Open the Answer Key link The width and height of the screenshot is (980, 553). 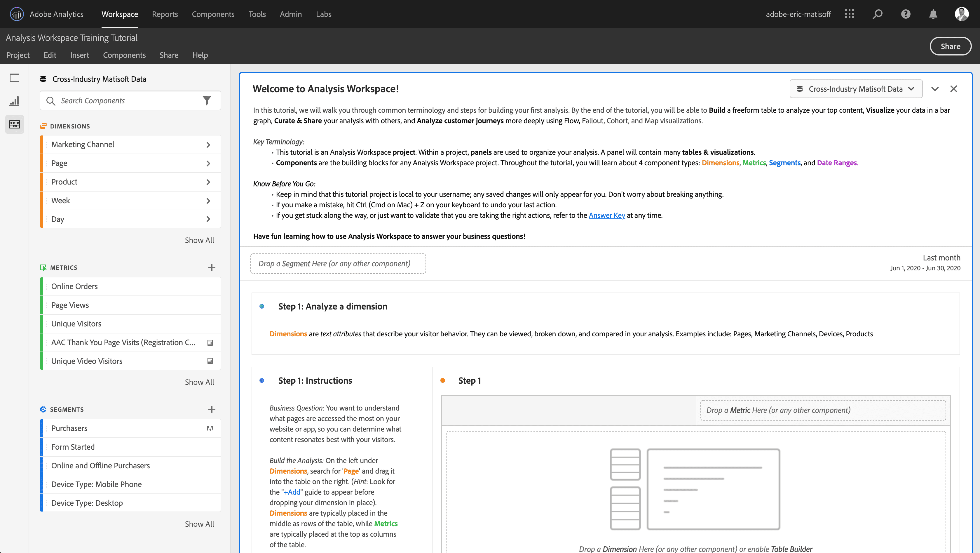(607, 215)
